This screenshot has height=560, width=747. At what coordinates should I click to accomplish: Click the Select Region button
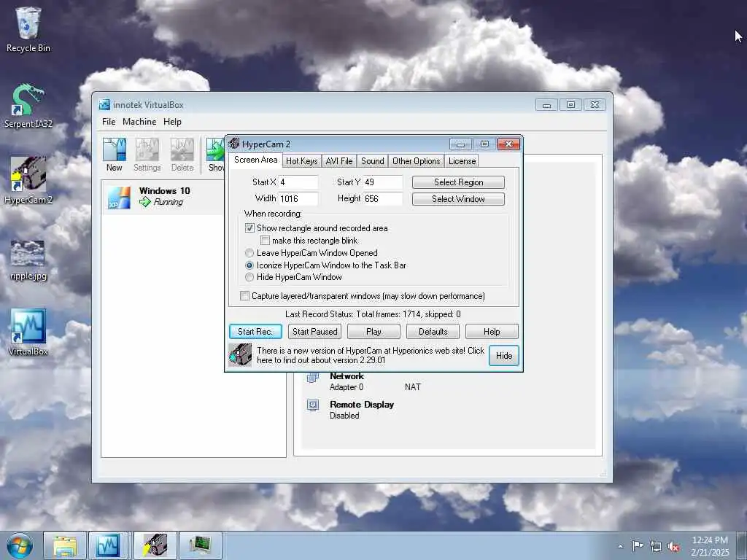coord(458,182)
